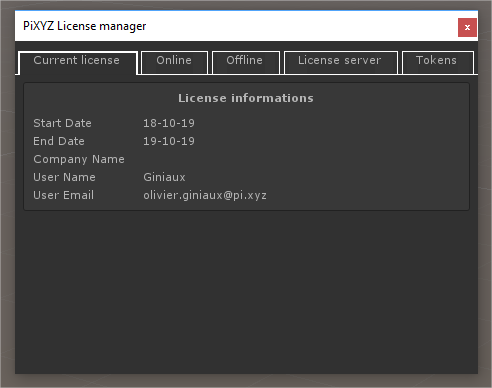Click the Company Name label
Image resolution: width=492 pixels, height=388 pixels.
coord(79,159)
